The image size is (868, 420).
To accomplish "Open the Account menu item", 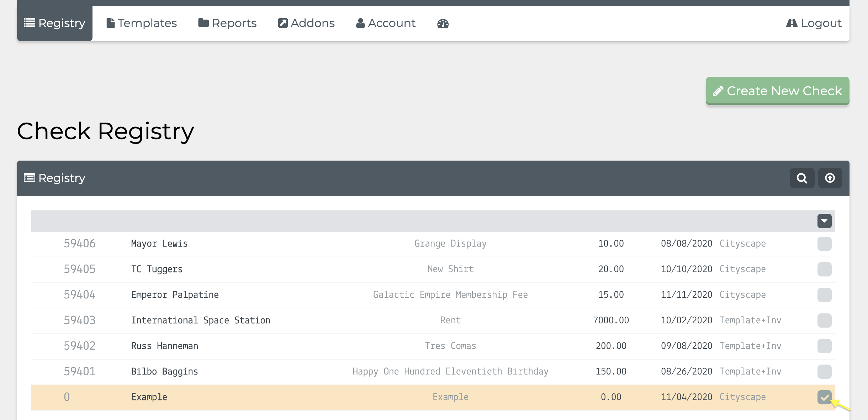I will coord(386,23).
